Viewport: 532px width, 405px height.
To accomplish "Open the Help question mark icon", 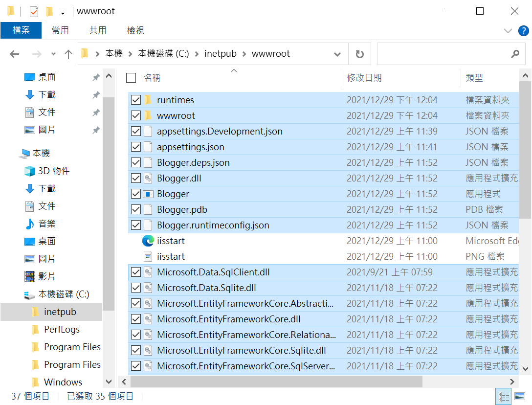I will (524, 30).
